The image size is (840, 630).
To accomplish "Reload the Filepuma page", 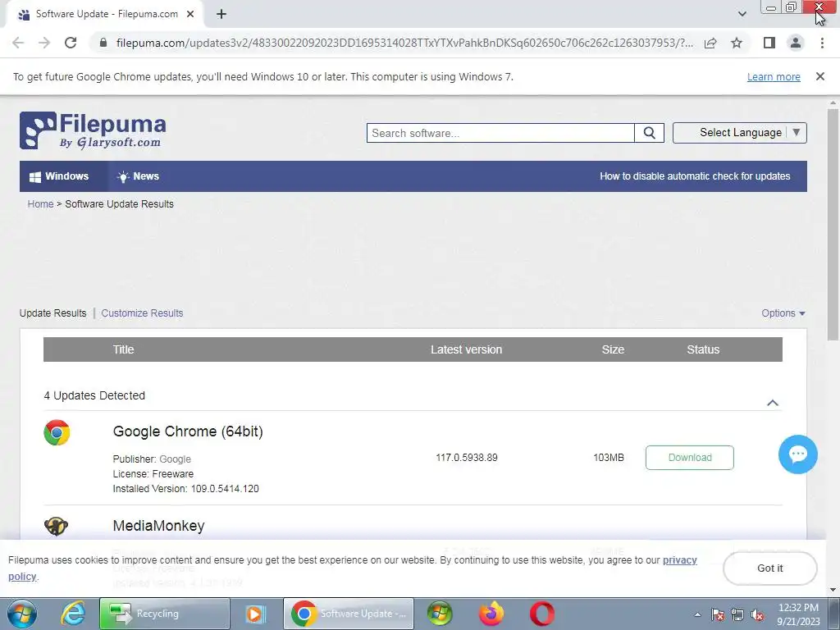I will pos(71,43).
